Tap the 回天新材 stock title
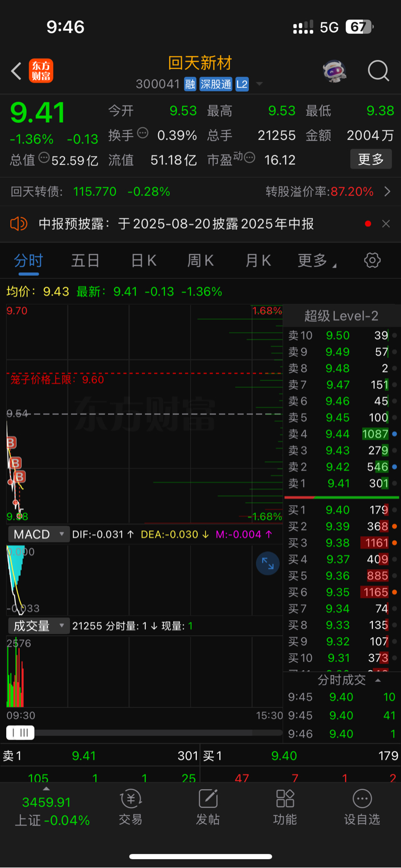 200,63
